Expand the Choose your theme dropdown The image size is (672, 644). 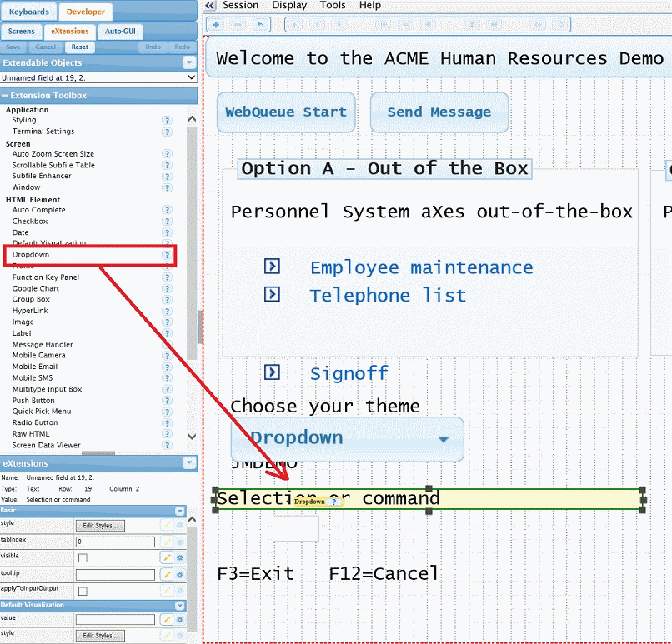[444, 440]
